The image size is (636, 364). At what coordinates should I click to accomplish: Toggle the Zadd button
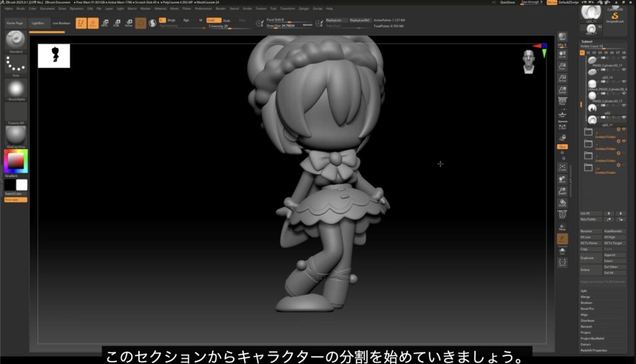[214, 20]
